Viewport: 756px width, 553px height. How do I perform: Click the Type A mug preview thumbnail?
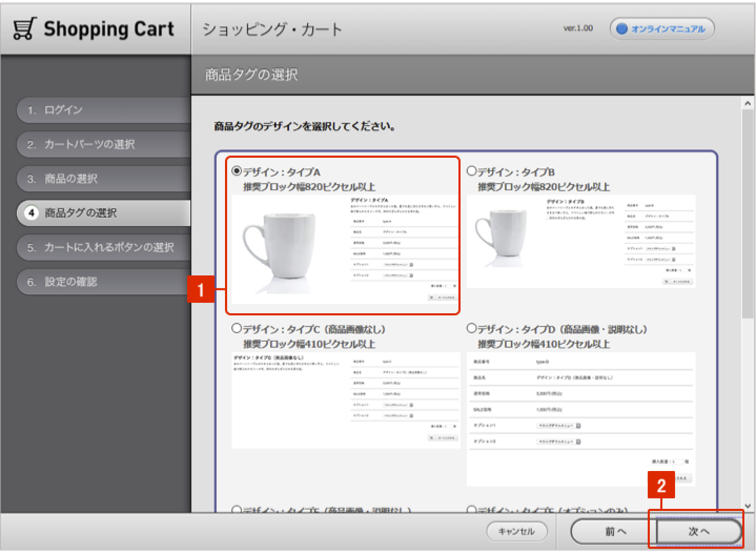click(x=345, y=249)
